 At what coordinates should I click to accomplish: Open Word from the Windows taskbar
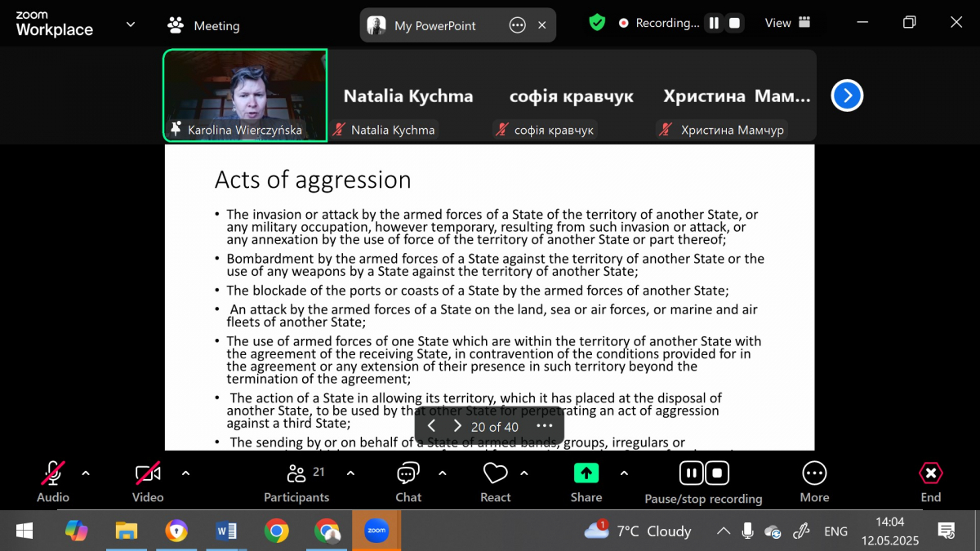226,531
